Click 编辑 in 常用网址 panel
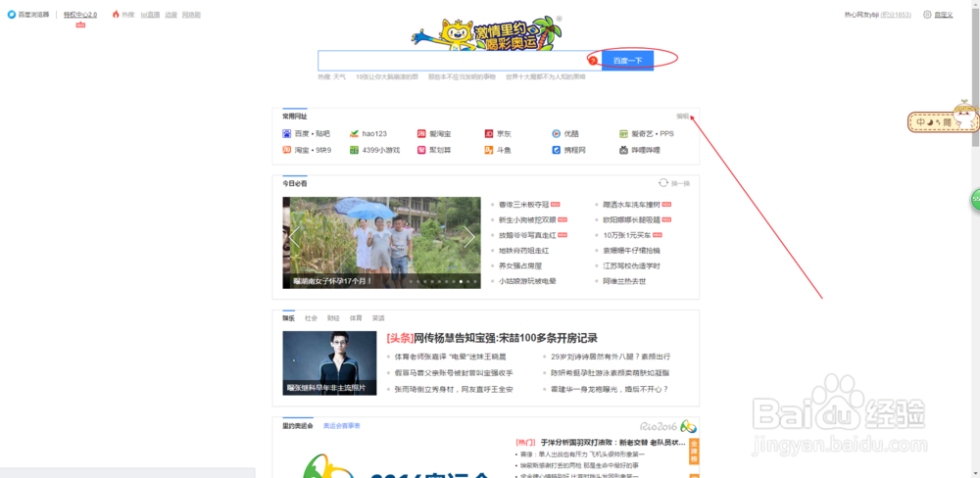980x478 pixels. point(682,117)
